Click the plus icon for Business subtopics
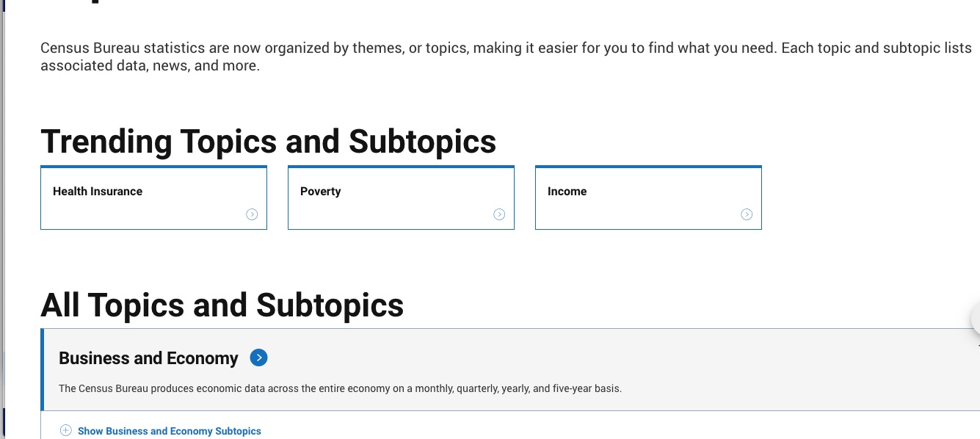This screenshot has width=980, height=439. coord(66,431)
